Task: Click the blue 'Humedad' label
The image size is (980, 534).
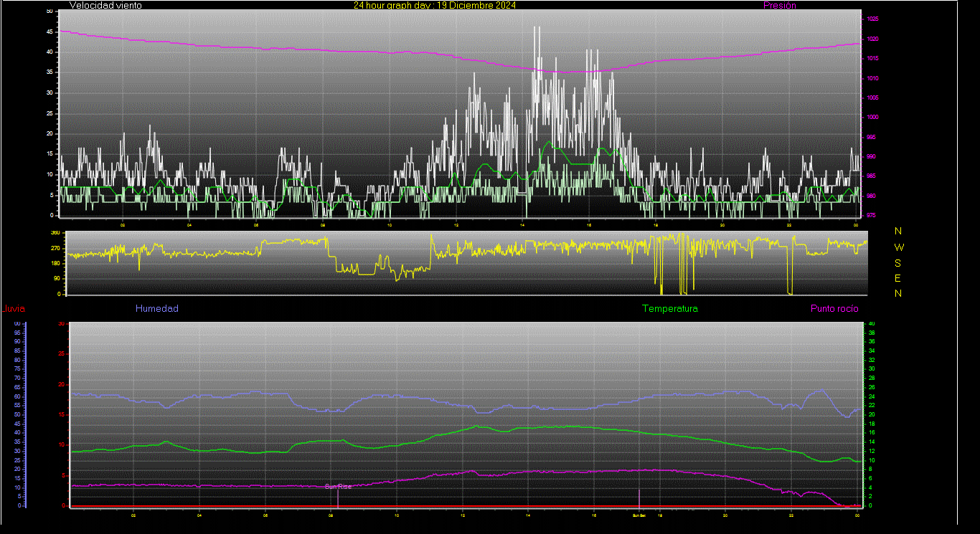Action: pos(157,309)
